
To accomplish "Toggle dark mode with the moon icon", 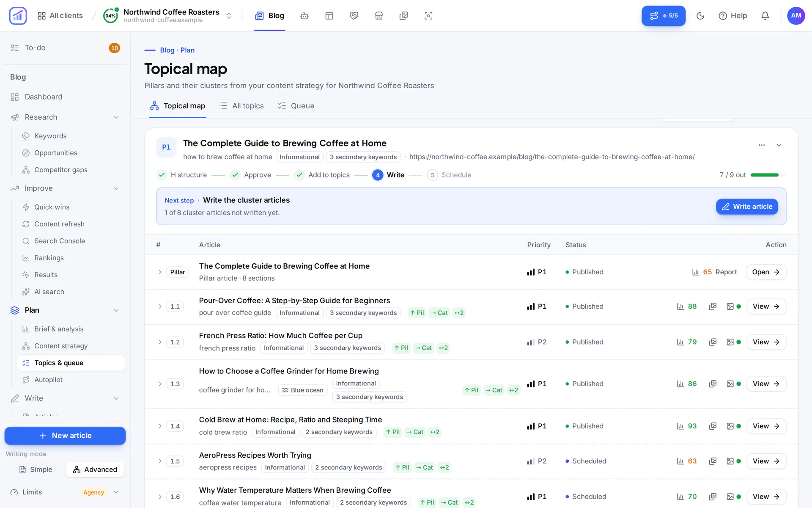I will [700, 16].
